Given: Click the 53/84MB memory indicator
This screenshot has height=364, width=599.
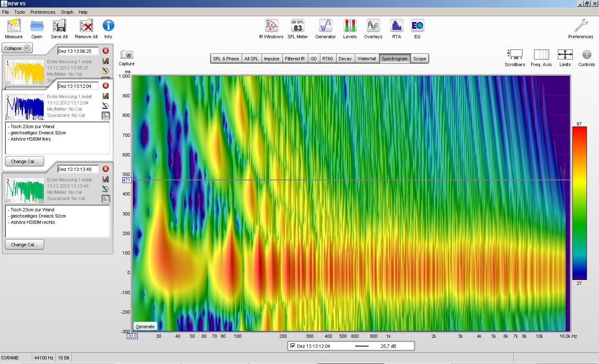Looking at the screenshot, I should [10, 358].
